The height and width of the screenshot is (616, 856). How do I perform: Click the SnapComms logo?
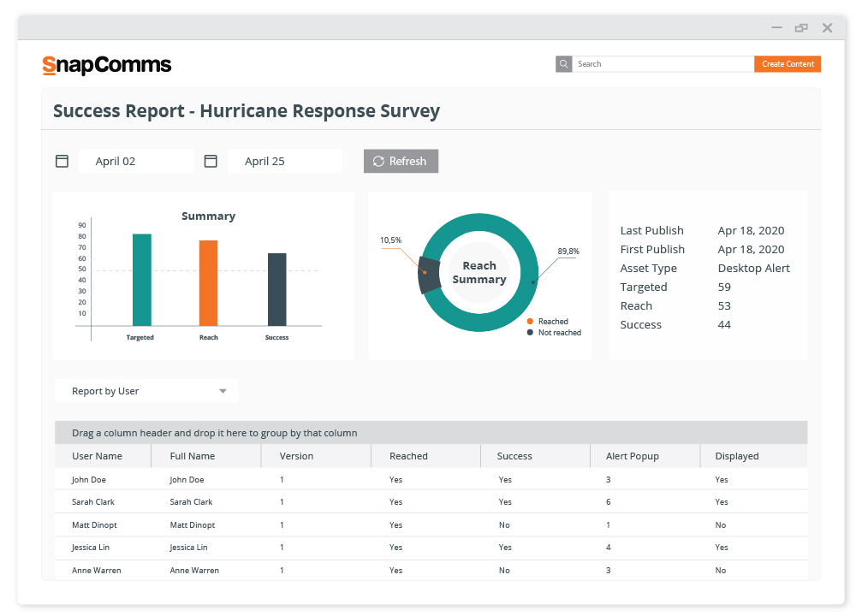pyautogui.click(x=107, y=65)
